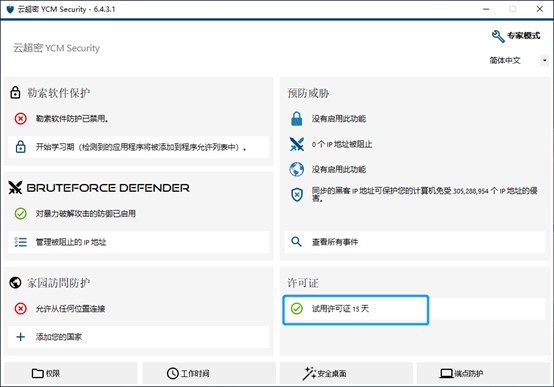Click the shield app icon in title bar
Viewport: 554px width, 387px height.
pos(10,9)
